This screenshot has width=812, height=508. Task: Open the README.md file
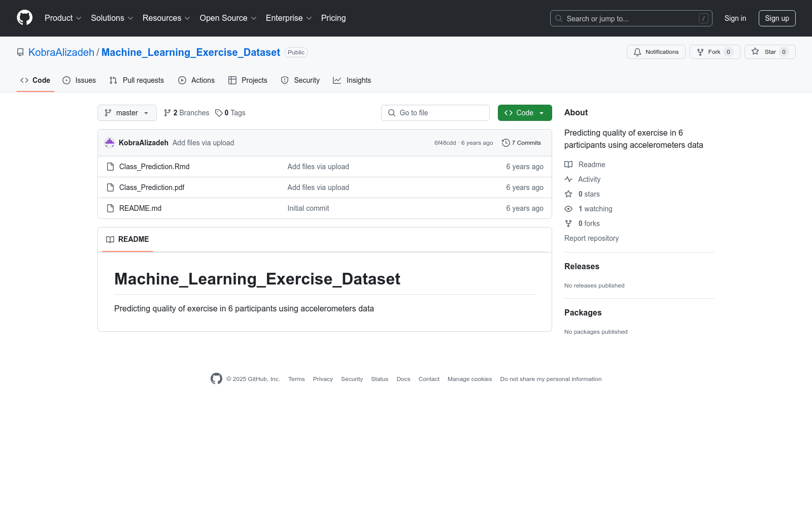pos(140,208)
